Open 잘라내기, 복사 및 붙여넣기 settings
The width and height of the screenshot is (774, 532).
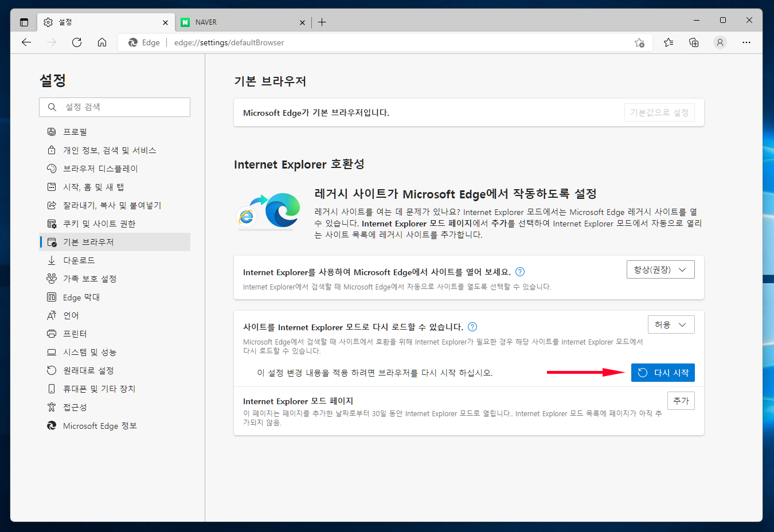[x=115, y=205]
